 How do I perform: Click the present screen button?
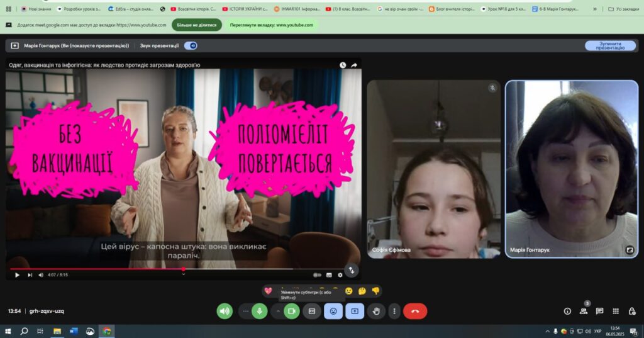(355, 312)
